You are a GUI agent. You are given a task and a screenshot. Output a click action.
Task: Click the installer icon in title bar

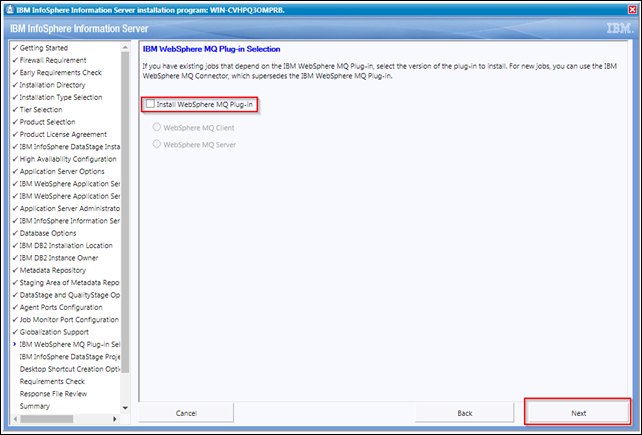pos(10,10)
